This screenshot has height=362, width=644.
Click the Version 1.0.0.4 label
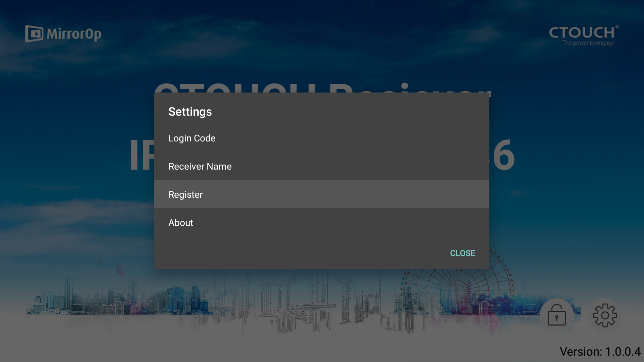pyautogui.click(x=600, y=352)
